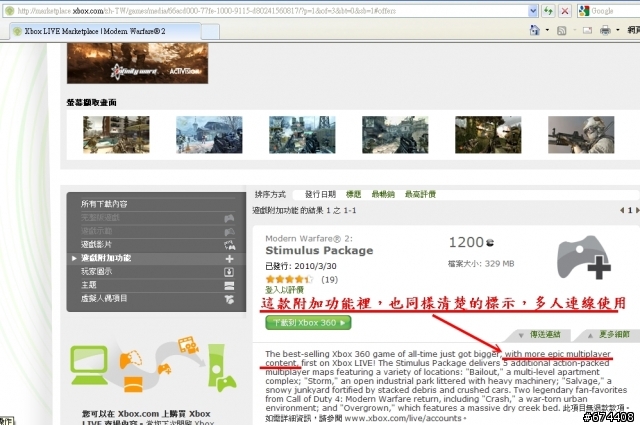This screenshot has width=640, height=425.
Task: Open the Home button dropdown arrow
Action: pos(547,30)
